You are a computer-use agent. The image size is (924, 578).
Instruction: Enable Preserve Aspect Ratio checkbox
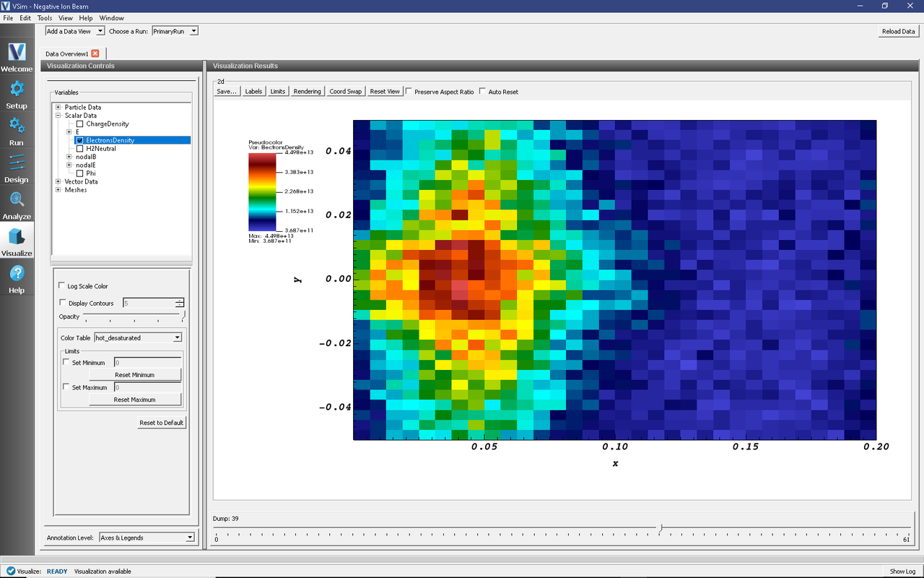tap(409, 92)
